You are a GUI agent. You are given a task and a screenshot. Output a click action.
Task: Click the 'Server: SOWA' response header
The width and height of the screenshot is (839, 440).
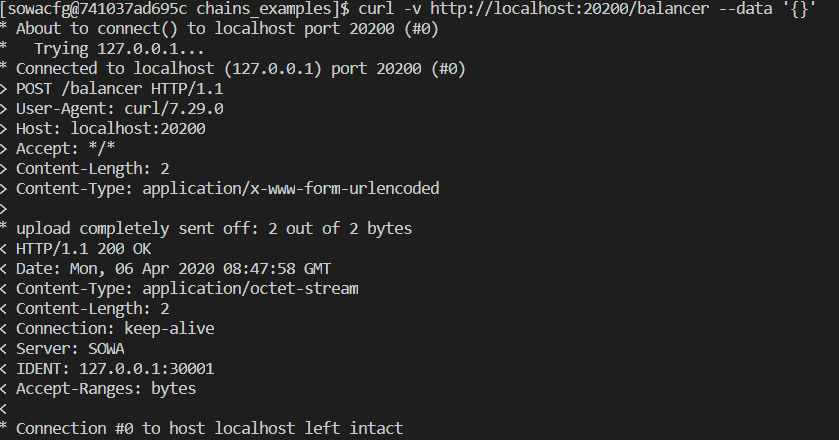(x=66, y=348)
